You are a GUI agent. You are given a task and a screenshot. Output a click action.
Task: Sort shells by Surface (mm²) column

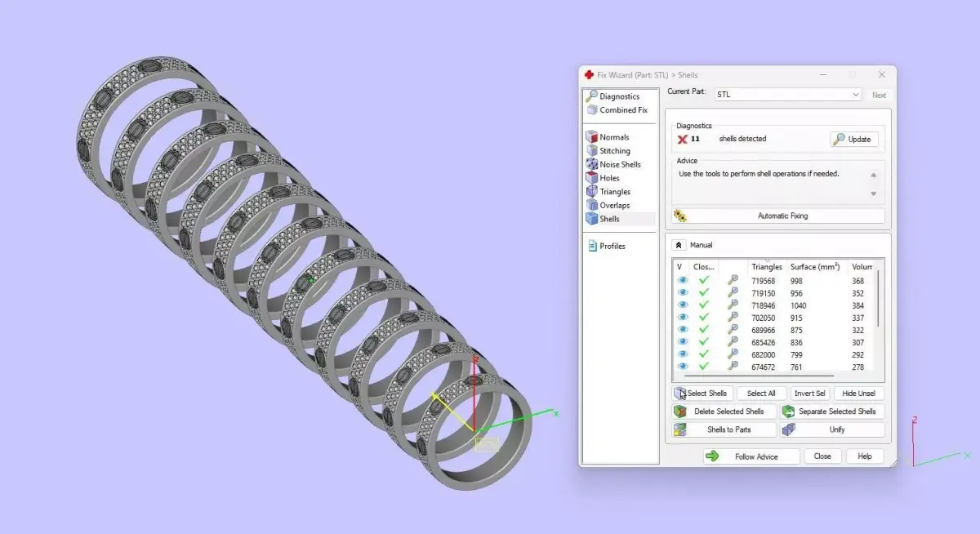(x=817, y=267)
